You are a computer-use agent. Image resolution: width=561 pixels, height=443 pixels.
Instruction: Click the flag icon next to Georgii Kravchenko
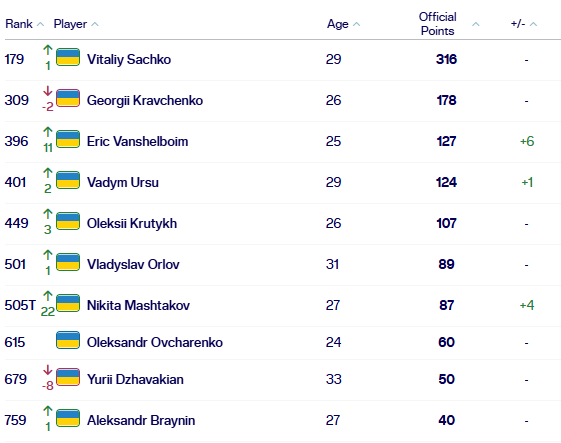68,98
